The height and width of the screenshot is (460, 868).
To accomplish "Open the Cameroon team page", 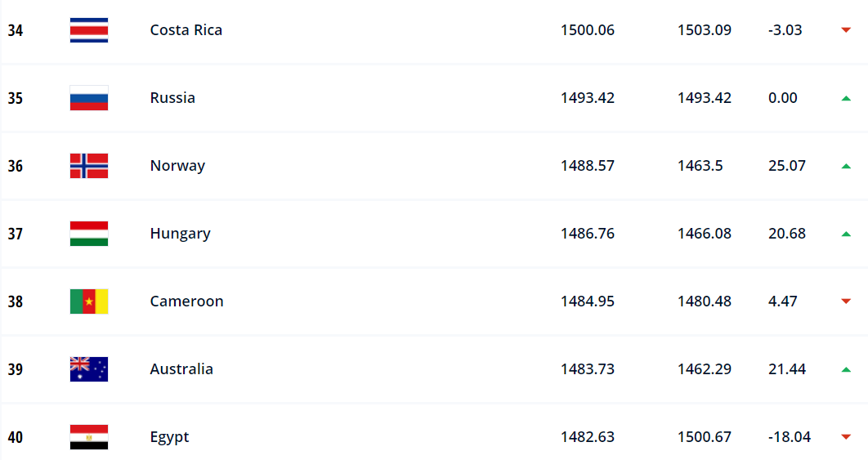I will (186, 301).
